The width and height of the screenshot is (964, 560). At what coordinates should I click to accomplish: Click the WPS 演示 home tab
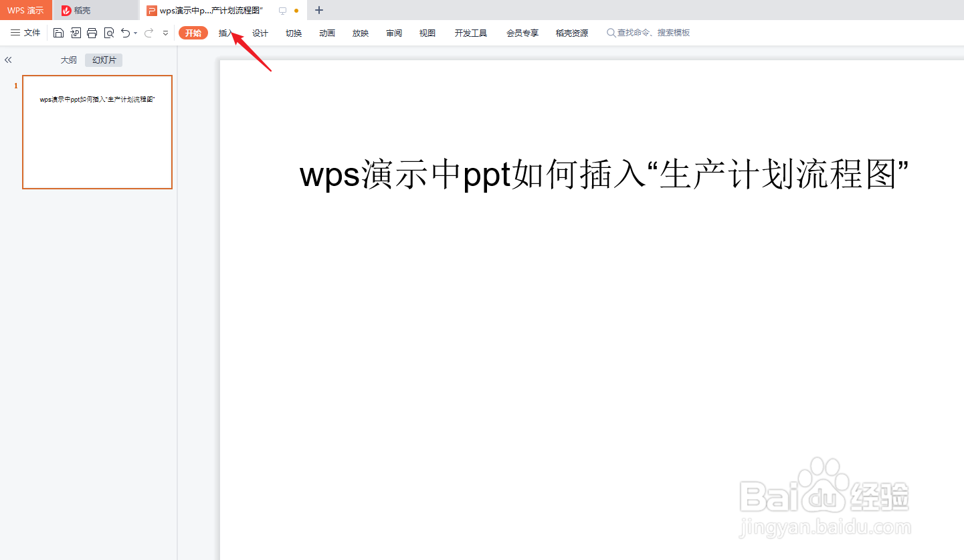(x=26, y=10)
